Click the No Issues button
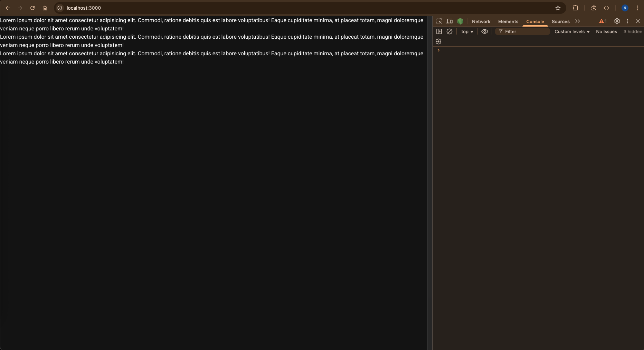This screenshot has width=644, height=350. click(x=606, y=31)
